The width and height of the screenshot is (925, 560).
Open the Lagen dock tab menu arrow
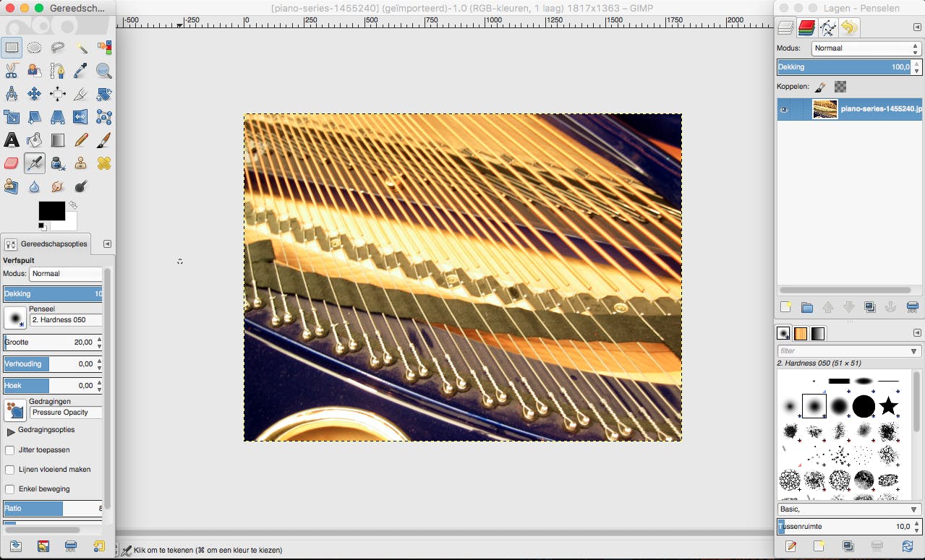(917, 27)
